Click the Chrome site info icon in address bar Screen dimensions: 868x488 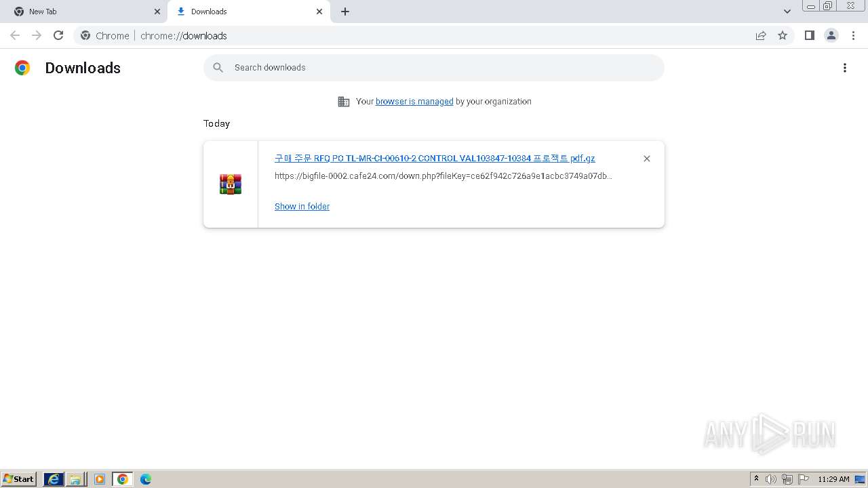pos(85,35)
